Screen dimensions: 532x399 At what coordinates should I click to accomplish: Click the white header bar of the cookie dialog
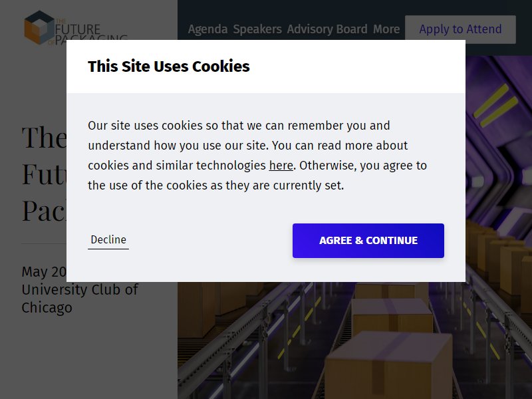point(266,66)
